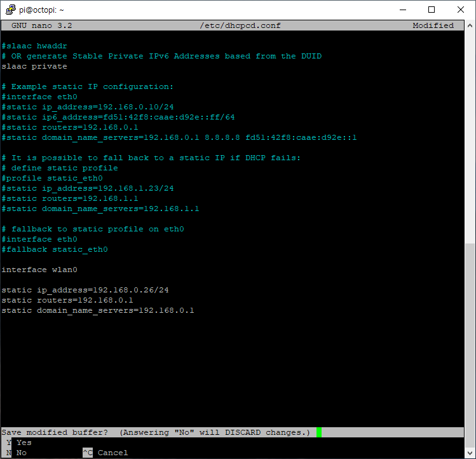The image size is (476, 459).
Task: Click the "# Example static IP configuration:" comment
Action: [x=88, y=86]
